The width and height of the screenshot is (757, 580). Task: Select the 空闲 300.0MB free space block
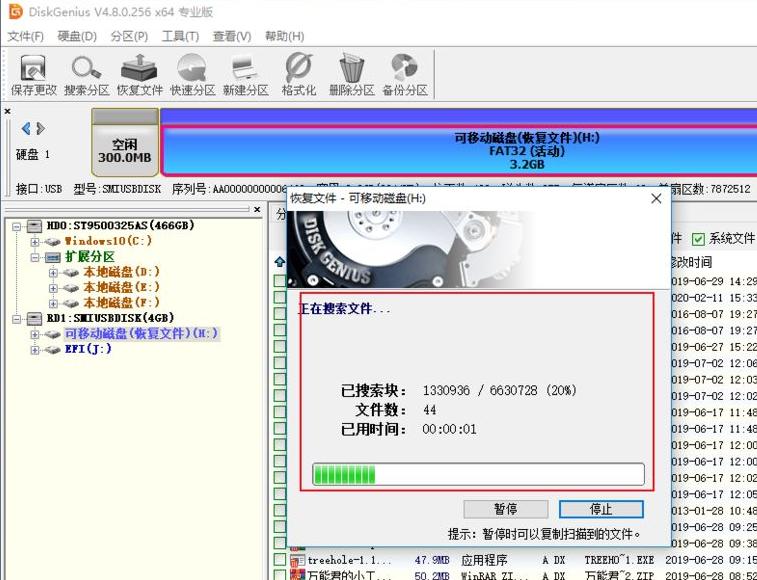click(x=125, y=142)
